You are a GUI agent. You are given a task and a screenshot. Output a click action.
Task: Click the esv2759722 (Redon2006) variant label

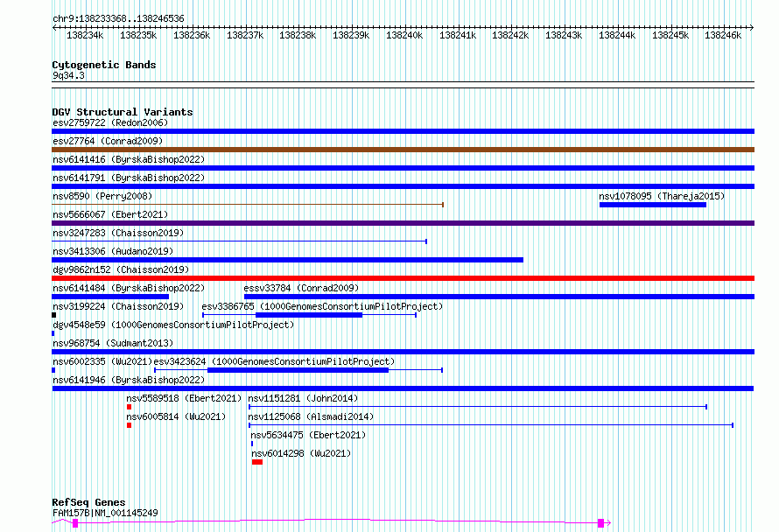110,122
